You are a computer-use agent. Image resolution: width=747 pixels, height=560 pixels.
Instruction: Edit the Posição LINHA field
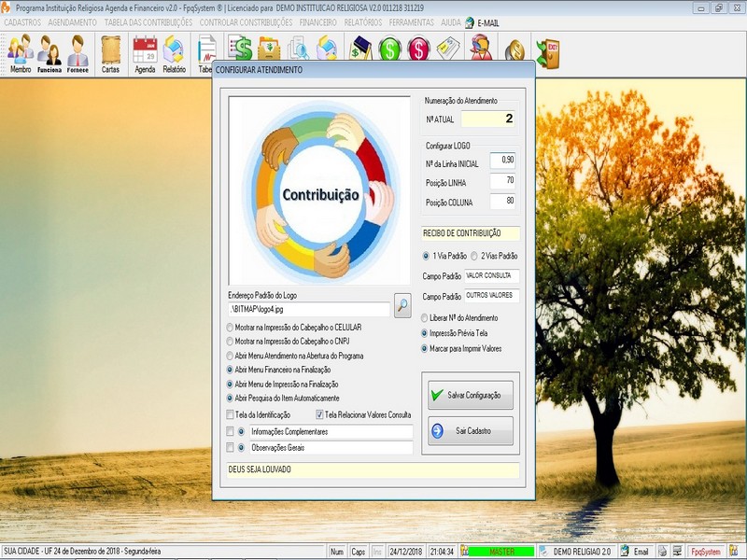tap(502, 180)
